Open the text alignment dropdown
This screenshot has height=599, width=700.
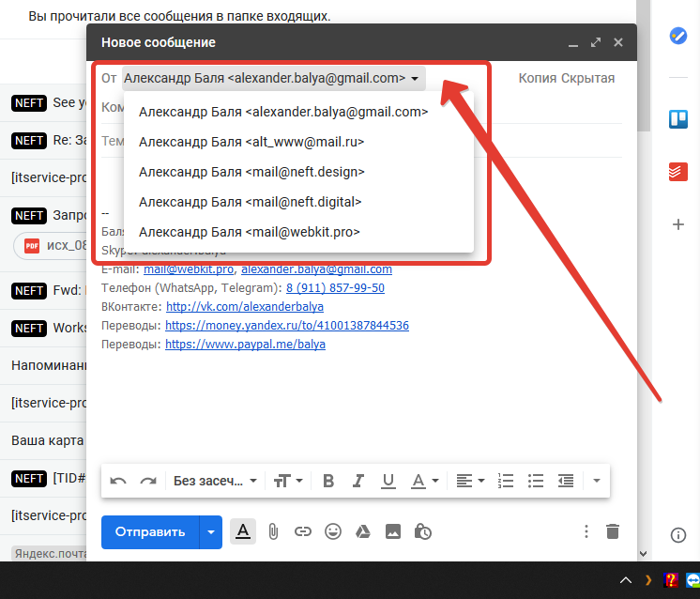coord(470,481)
